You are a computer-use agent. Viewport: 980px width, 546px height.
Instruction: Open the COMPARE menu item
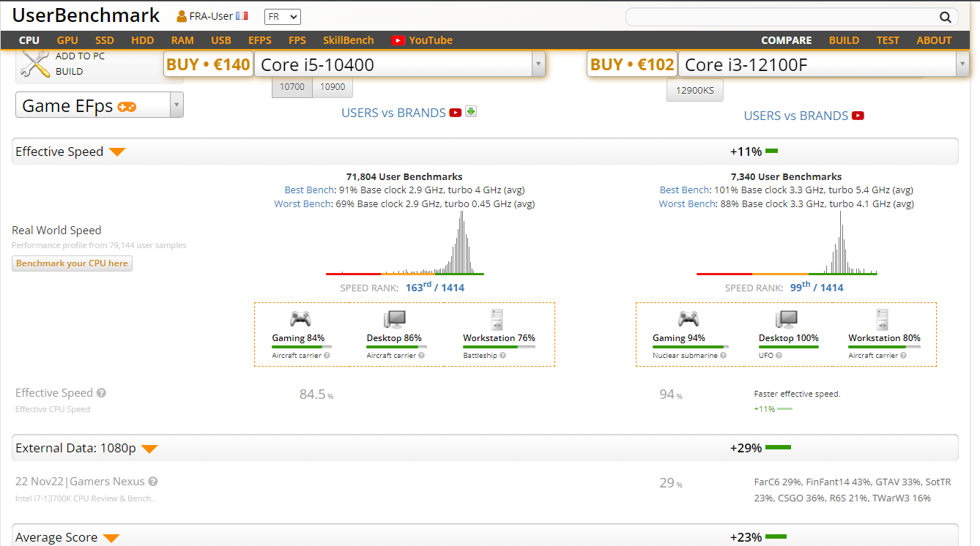787,40
